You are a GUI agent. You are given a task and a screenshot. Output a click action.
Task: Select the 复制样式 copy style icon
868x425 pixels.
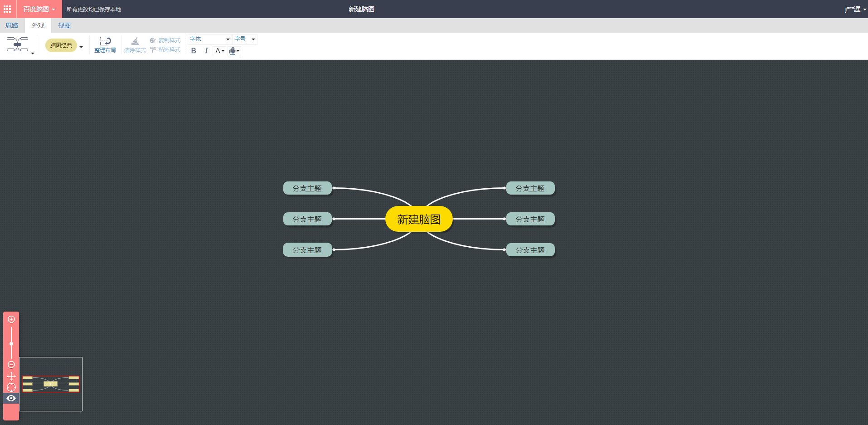click(x=153, y=39)
